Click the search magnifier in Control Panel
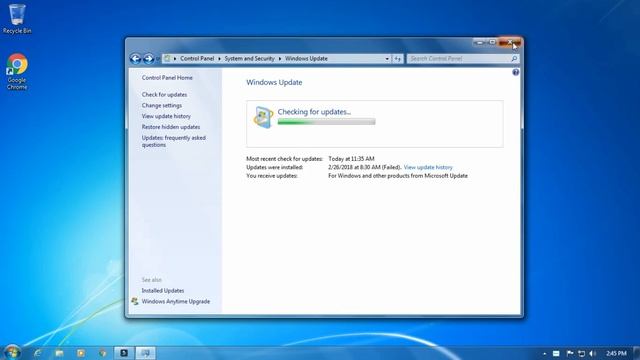 [514, 59]
